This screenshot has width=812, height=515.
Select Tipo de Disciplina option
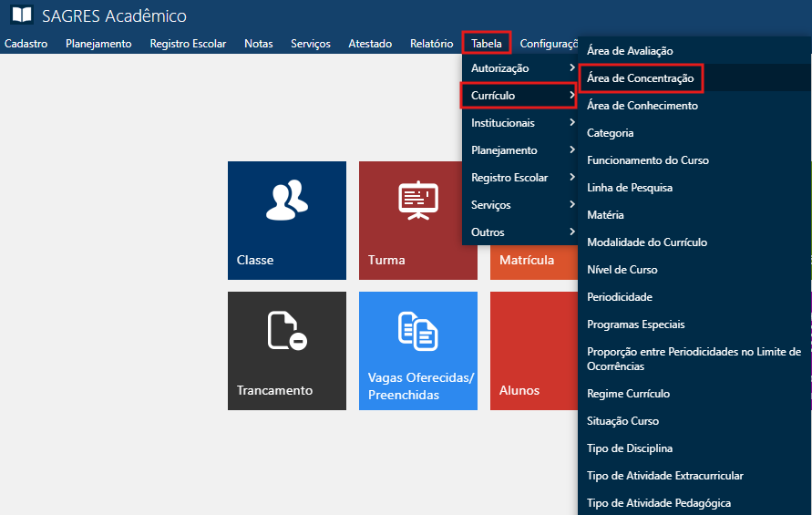click(x=630, y=448)
